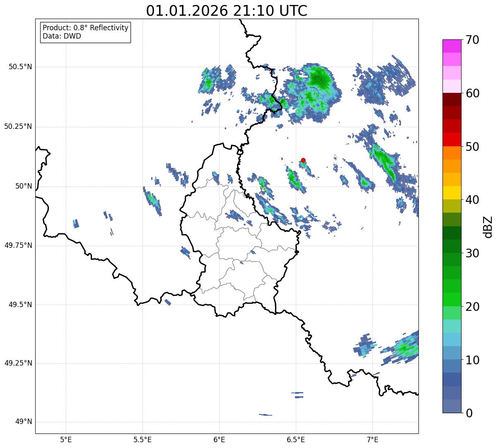Viewport: 498px width, 448px height.
Task: Select the 49.75°N latitude label
Action: point(18,245)
